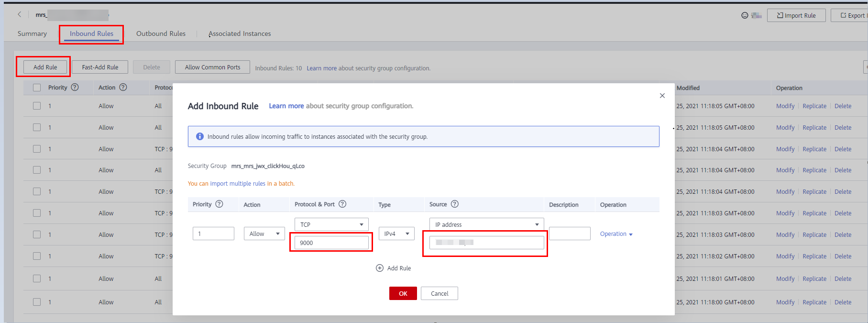Open the Associated Instances tab
Viewport: 868px width, 323px height.
[240, 33]
